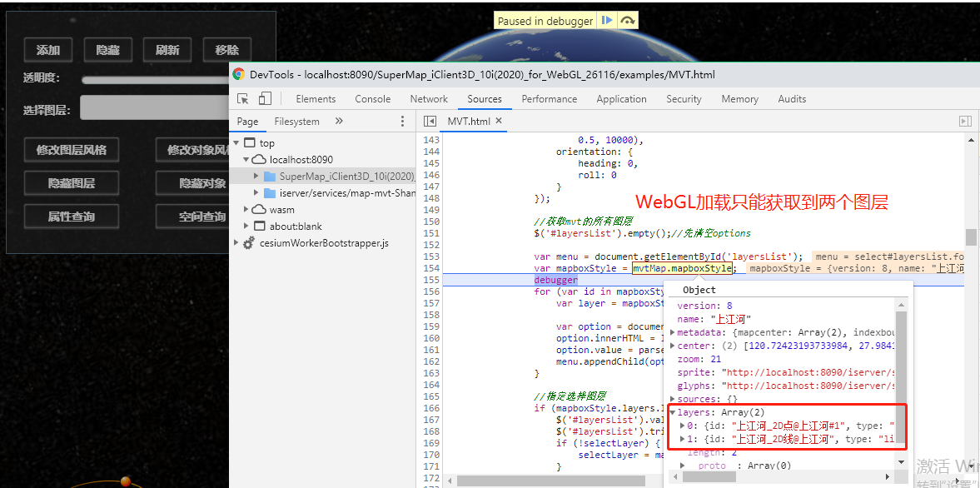Expand the iserver/services folder
The width and height of the screenshot is (980, 488).
(x=256, y=193)
